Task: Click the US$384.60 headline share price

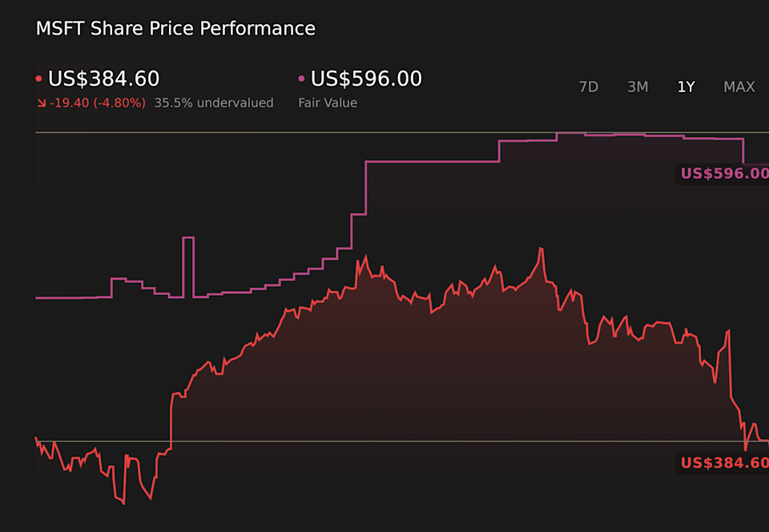Action: 104,79
